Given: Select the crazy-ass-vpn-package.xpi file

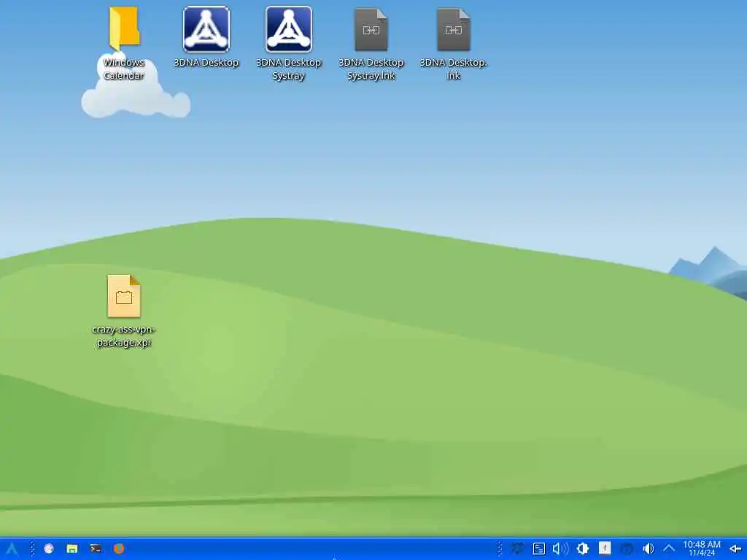Looking at the screenshot, I should [124, 311].
